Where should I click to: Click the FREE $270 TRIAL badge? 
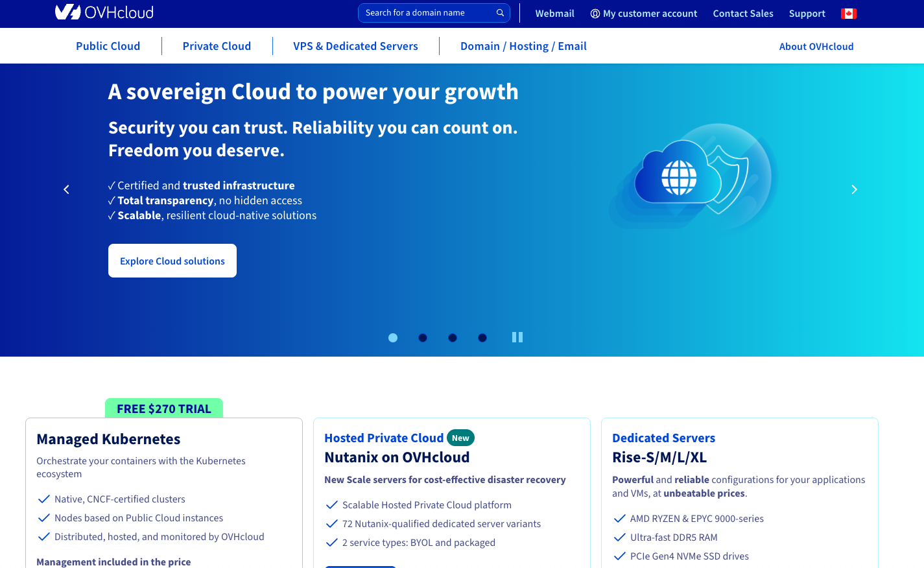click(164, 408)
